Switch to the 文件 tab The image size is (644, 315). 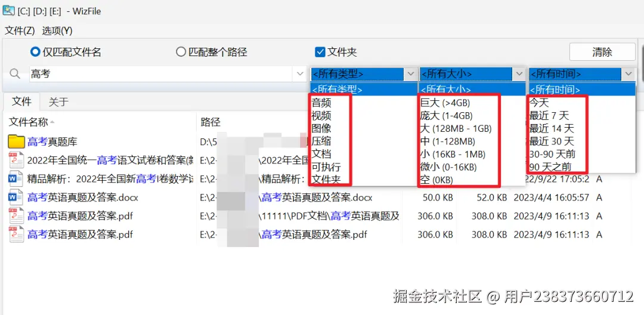(21, 101)
